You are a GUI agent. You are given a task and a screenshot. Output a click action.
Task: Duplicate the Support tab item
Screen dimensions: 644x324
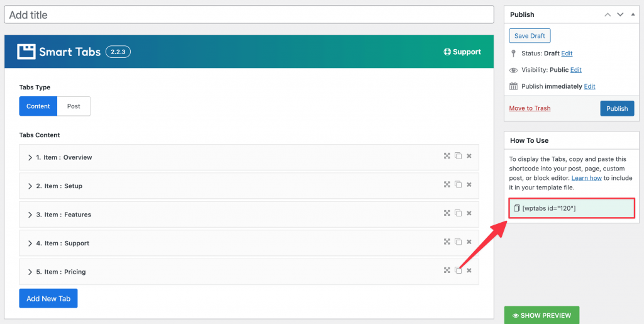click(x=458, y=242)
